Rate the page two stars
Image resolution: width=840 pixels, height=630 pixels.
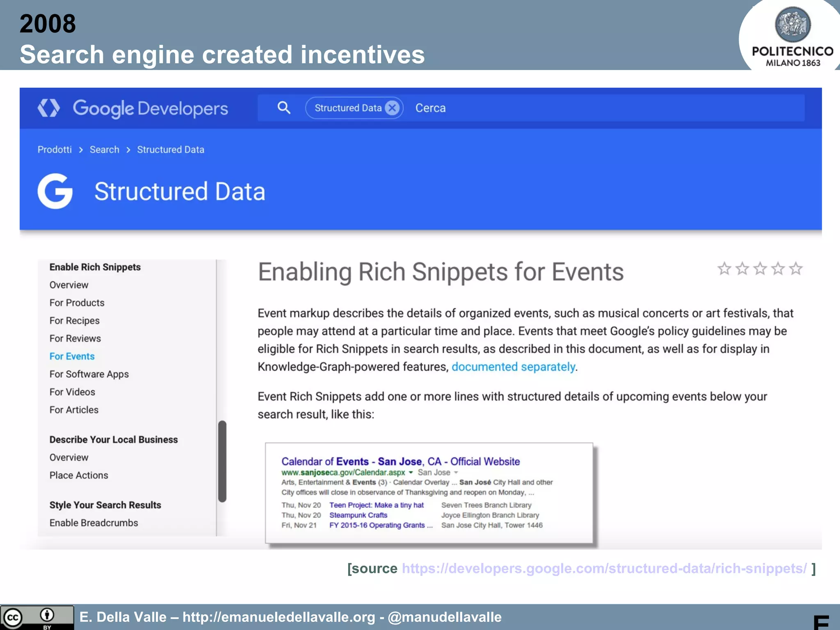[742, 269]
